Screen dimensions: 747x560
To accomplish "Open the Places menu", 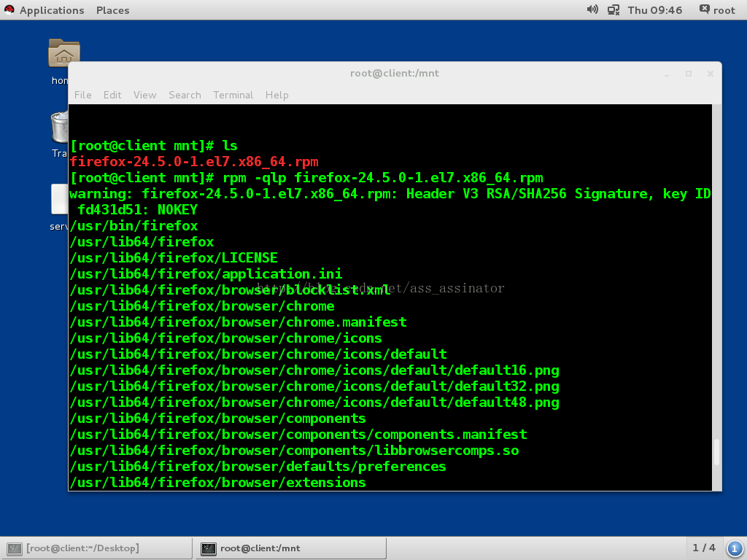I will click(x=112, y=10).
